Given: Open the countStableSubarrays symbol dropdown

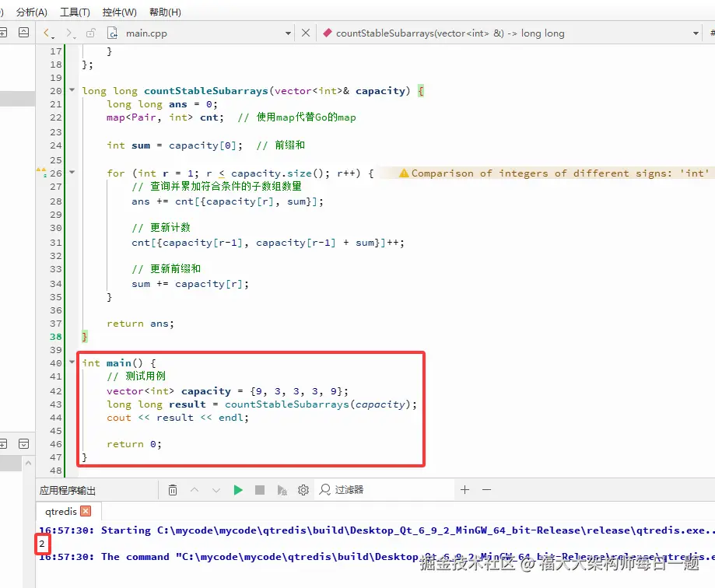Looking at the screenshot, I should (x=696, y=33).
